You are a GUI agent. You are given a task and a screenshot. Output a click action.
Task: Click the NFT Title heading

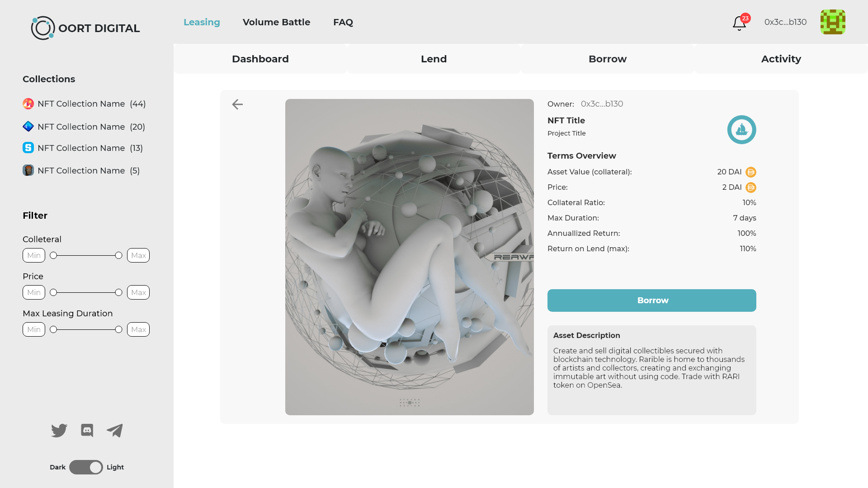click(x=566, y=121)
